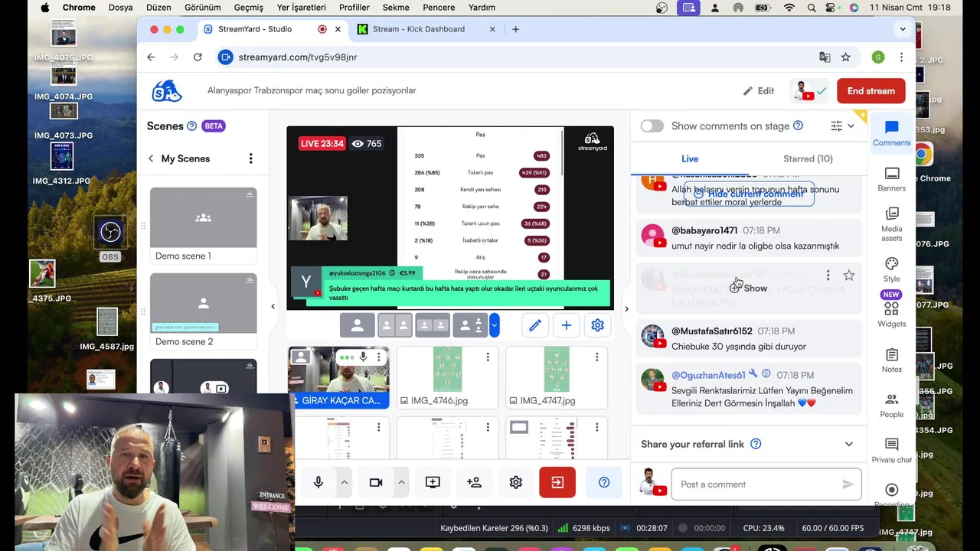The width and height of the screenshot is (980, 551).
Task: Click the Post a comment field
Action: click(x=766, y=484)
